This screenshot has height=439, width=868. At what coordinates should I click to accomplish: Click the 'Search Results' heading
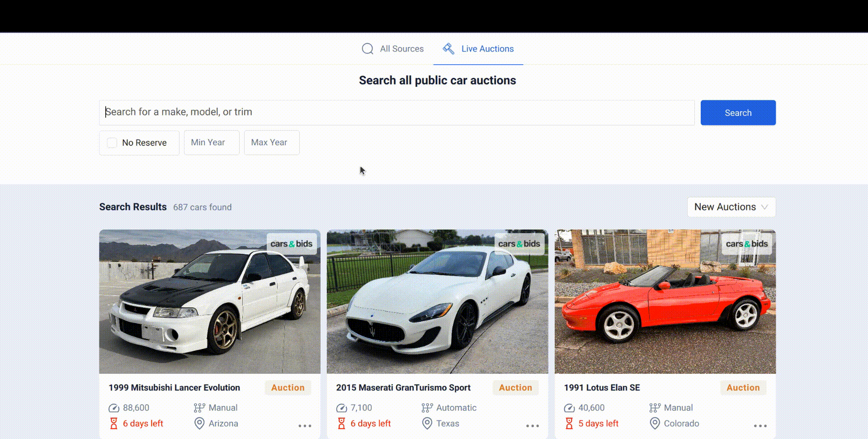133,207
